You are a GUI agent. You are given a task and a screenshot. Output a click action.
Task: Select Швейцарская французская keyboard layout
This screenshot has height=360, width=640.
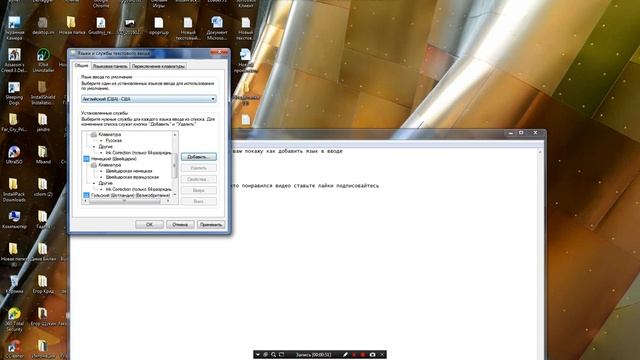point(132,177)
